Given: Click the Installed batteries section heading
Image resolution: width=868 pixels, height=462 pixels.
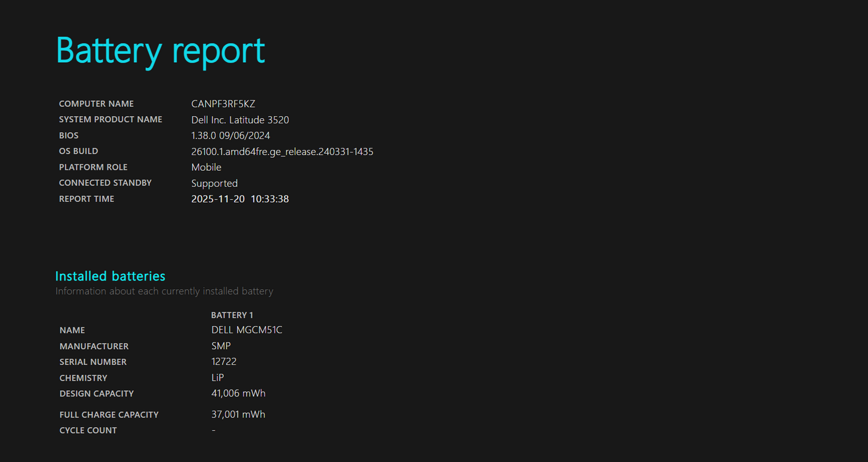Looking at the screenshot, I should [110, 276].
